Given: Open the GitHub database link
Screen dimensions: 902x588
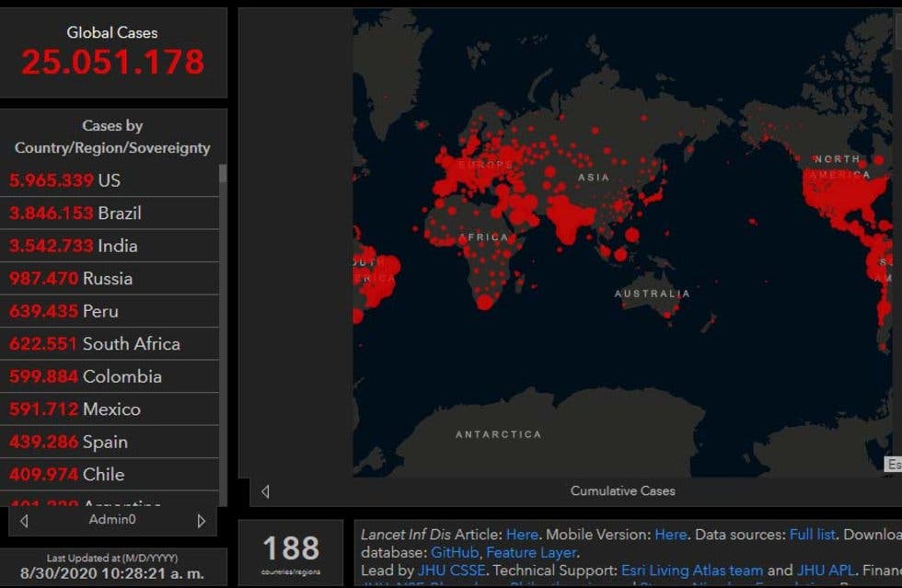Looking at the screenshot, I should [x=455, y=552].
